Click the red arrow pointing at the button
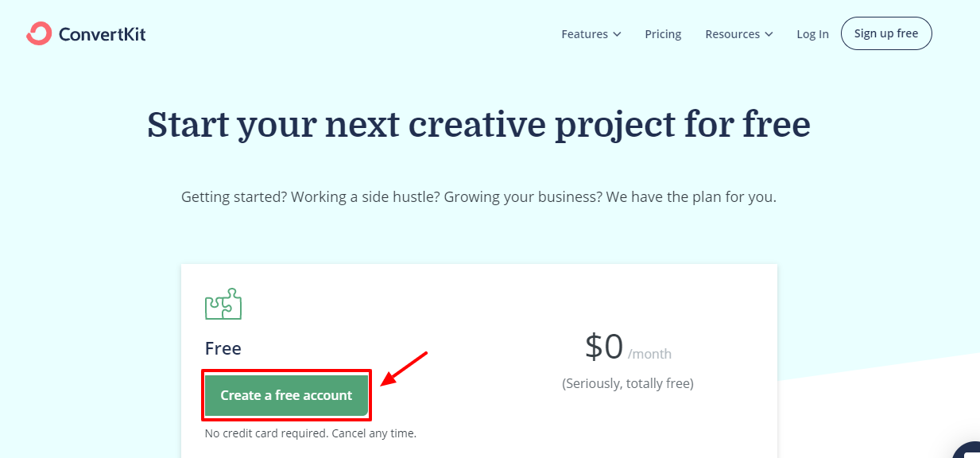The width and height of the screenshot is (980, 458). 405,368
